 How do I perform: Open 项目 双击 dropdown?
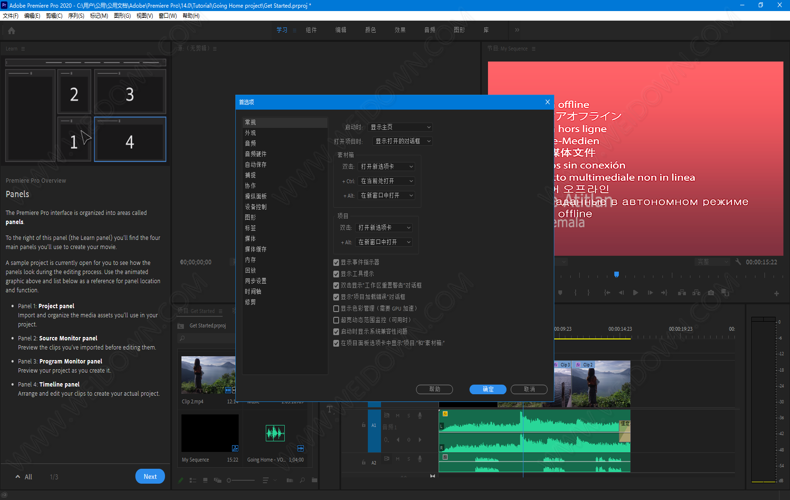[x=384, y=228]
